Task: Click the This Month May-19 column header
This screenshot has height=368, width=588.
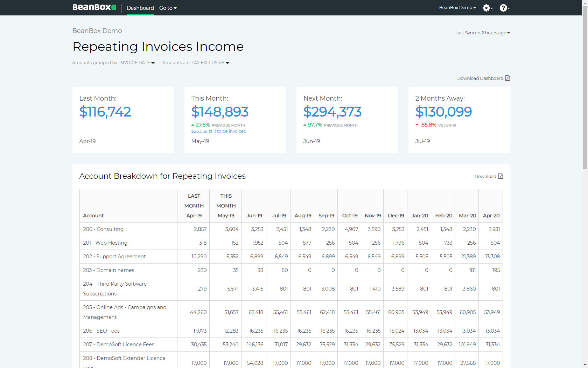Action: pos(226,206)
